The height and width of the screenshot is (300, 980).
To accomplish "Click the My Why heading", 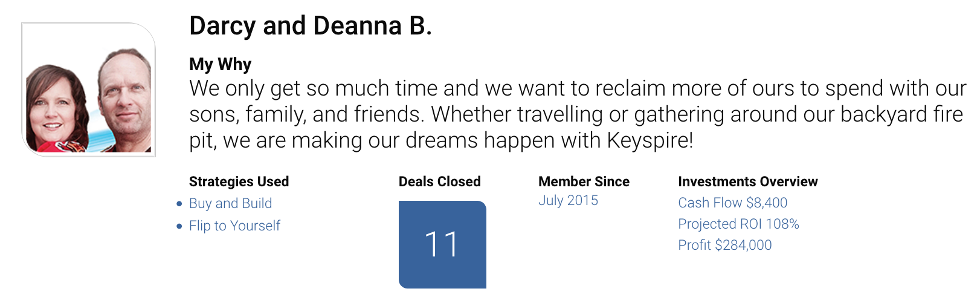I will 220,64.
